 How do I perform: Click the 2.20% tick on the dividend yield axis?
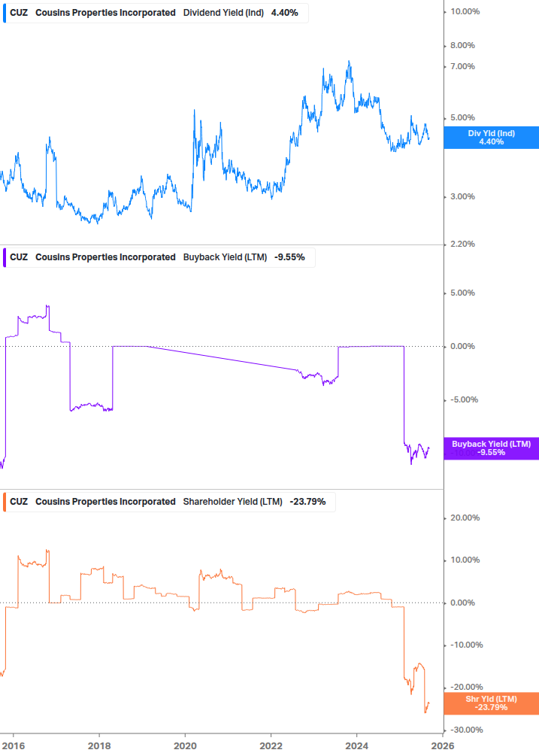coord(462,244)
